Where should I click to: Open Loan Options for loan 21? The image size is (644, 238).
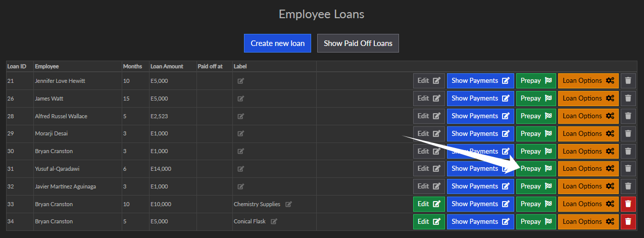[x=588, y=81]
